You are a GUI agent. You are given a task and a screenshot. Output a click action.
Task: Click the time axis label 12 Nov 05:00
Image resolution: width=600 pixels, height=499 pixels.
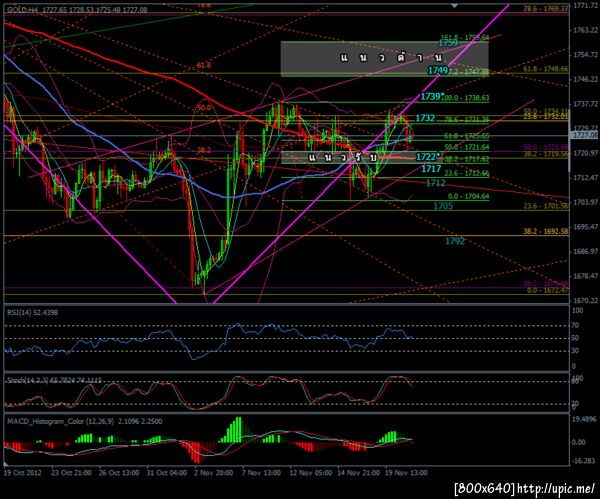311,473
